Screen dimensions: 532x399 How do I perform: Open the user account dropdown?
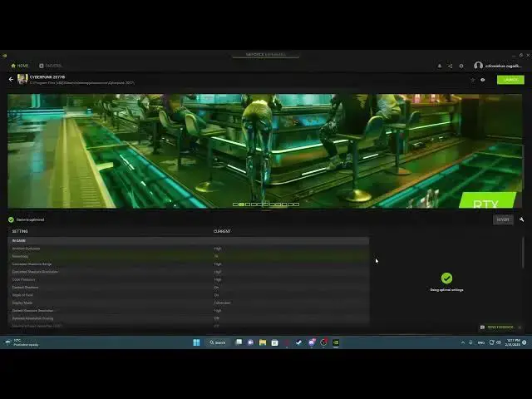[x=497, y=66]
